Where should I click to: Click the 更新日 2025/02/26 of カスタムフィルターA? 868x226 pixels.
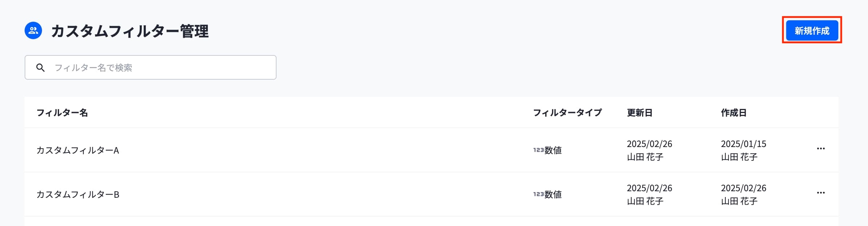(x=649, y=144)
